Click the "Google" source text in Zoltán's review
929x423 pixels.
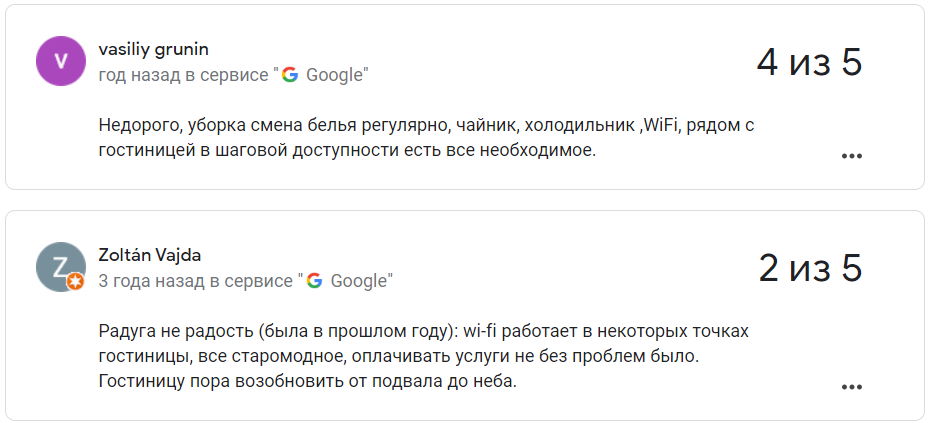coord(359,281)
